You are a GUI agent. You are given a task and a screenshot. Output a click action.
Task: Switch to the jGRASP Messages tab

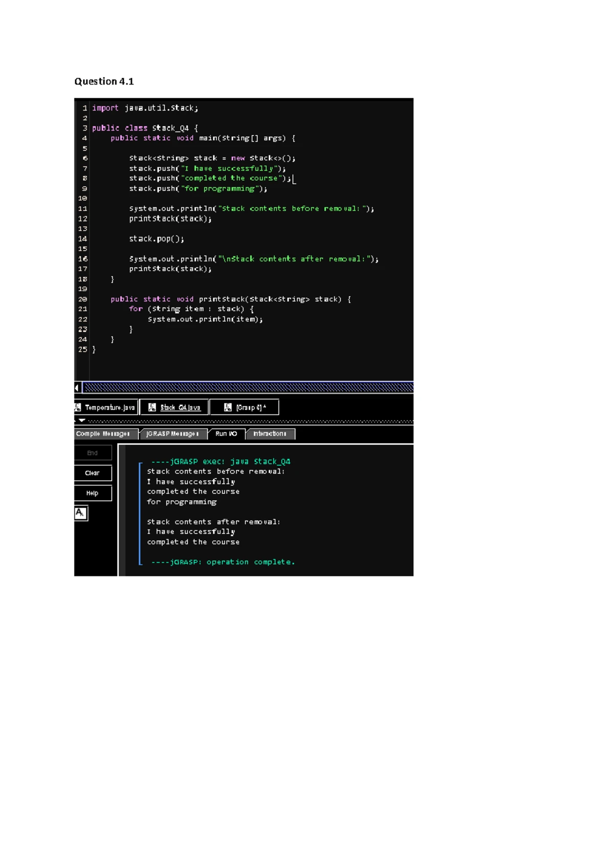pos(173,434)
